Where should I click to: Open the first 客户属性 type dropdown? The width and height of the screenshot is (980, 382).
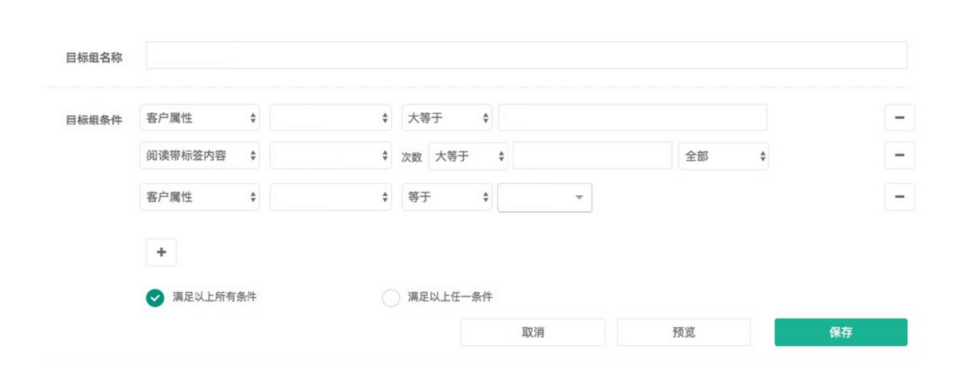pos(200,118)
